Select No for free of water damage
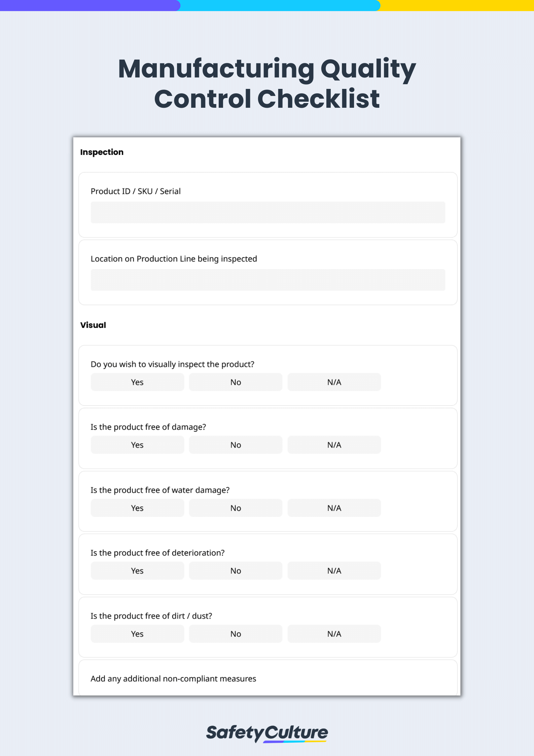The height and width of the screenshot is (756, 534). point(236,508)
